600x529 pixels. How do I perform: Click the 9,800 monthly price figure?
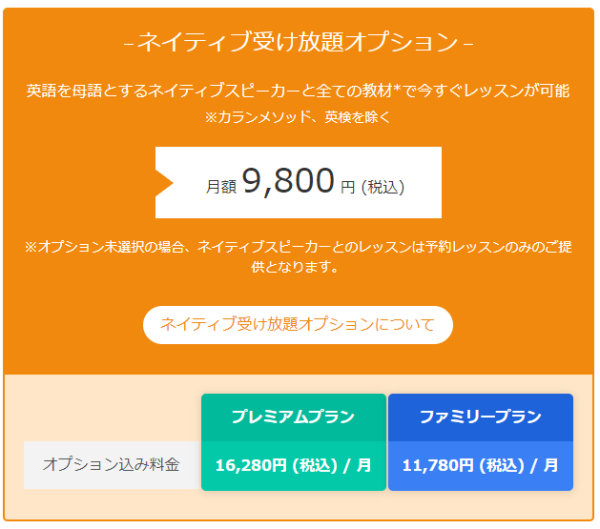tap(289, 181)
